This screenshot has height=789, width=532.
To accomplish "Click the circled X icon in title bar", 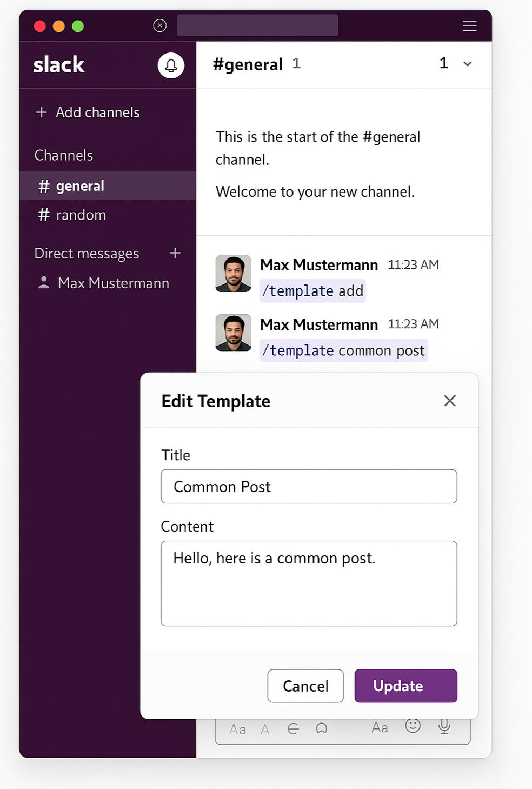I will tap(159, 25).
